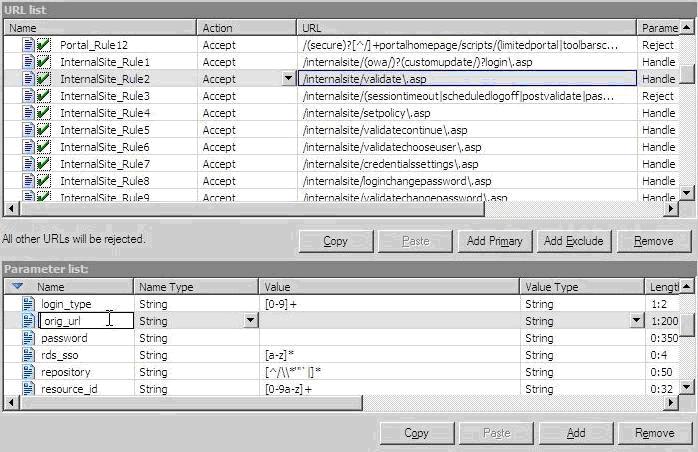Image resolution: width=698 pixels, height=452 pixels.
Task: Select the repository parameter name
Action: tap(66, 372)
